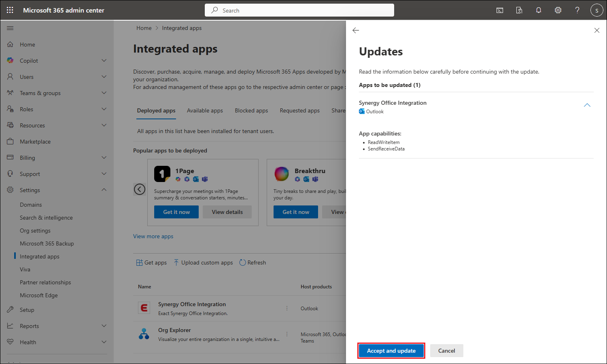Open the app launcher waffle icon
607x364 pixels.
[x=10, y=10]
